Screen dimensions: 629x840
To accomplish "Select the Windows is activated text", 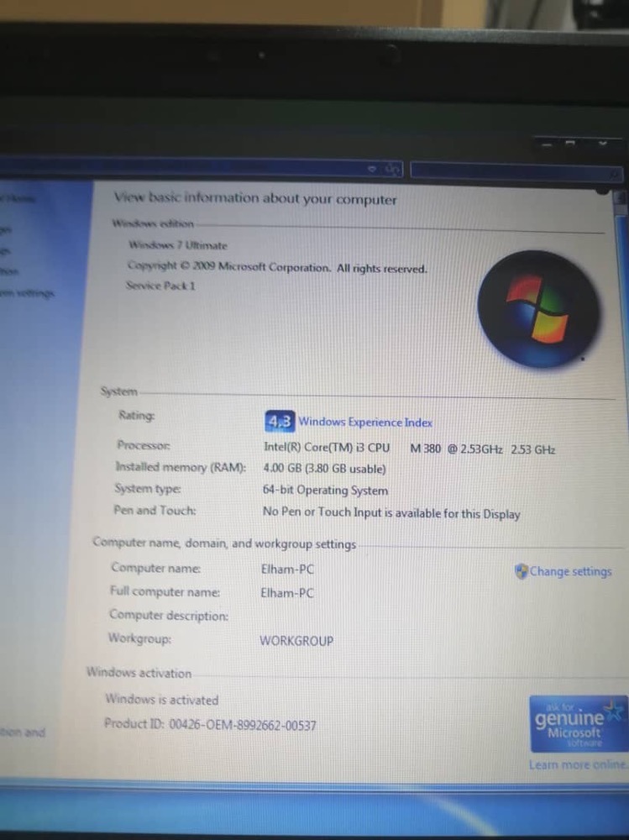I will 162,700.
